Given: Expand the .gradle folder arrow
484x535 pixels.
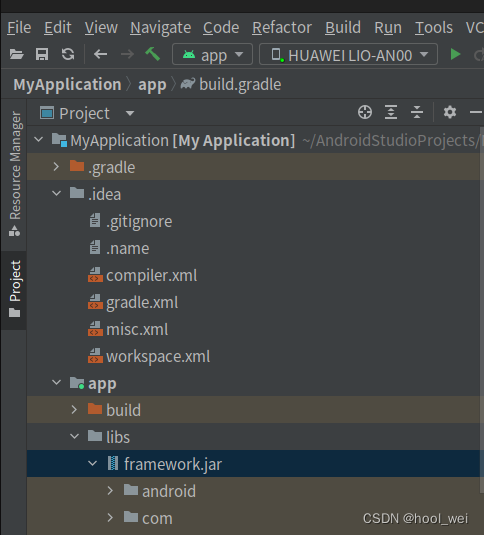Looking at the screenshot, I should 56,167.
